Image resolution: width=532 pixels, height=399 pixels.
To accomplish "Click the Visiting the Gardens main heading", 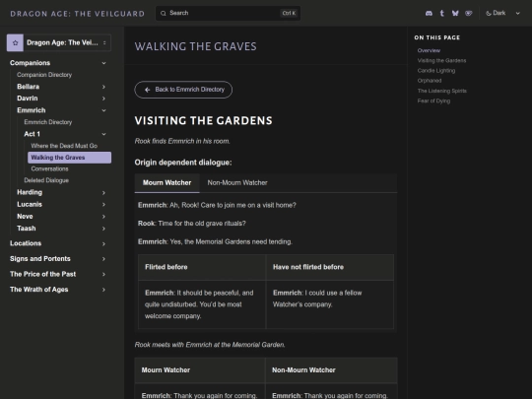I will tap(204, 121).
